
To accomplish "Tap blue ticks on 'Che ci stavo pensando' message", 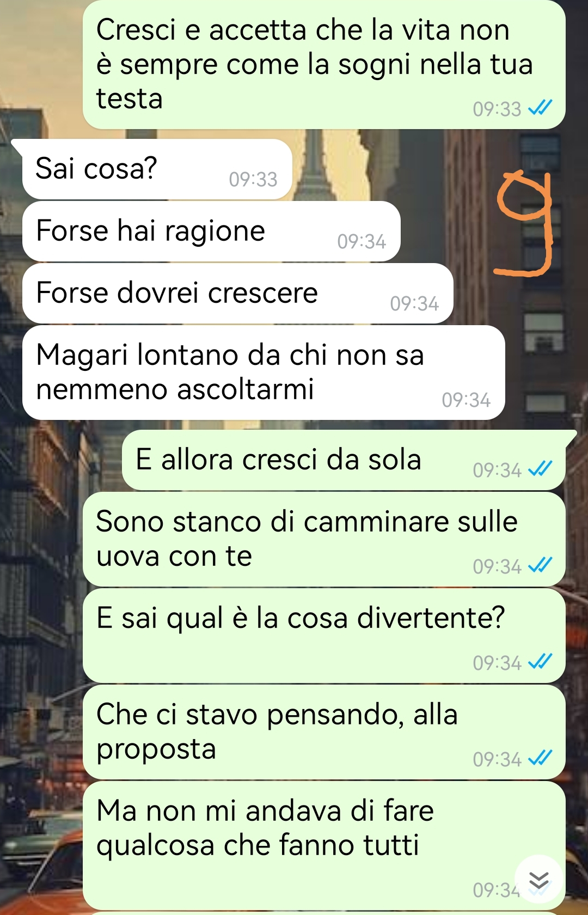I will click(540, 758).
